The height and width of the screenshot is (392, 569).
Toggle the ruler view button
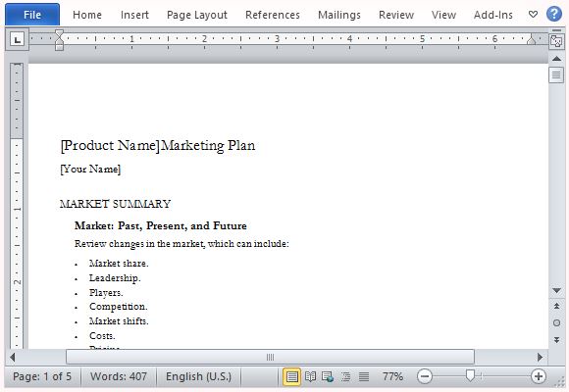(x=556, y=41)
